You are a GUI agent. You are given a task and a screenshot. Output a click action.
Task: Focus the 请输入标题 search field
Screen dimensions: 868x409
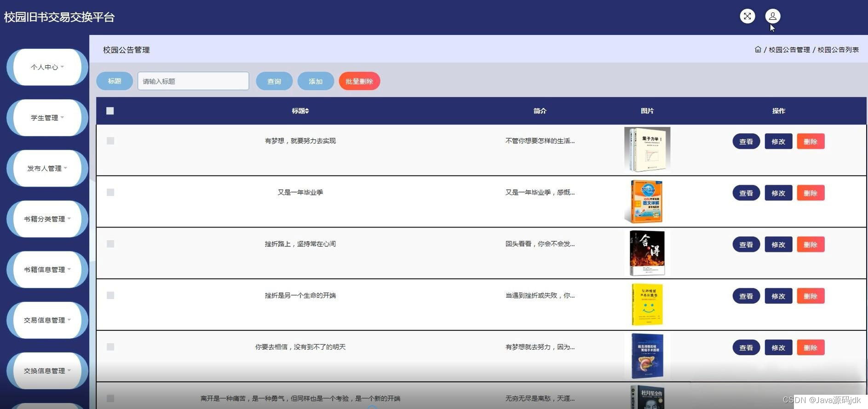coord(193,81)
